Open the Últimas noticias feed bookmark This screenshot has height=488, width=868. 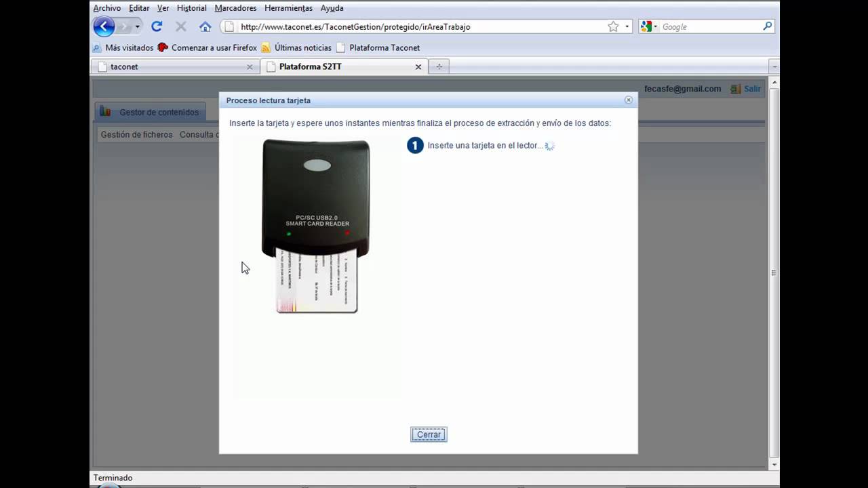coord(296,47)
